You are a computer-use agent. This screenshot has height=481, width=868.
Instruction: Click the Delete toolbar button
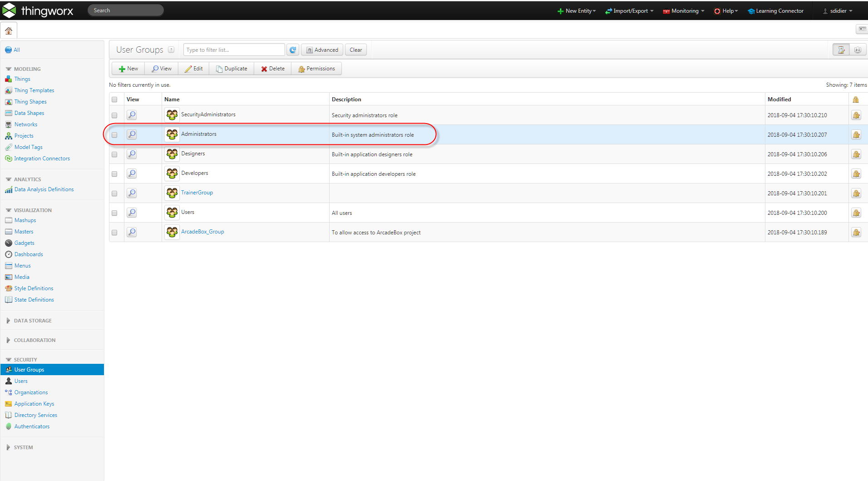click(273, 69)
